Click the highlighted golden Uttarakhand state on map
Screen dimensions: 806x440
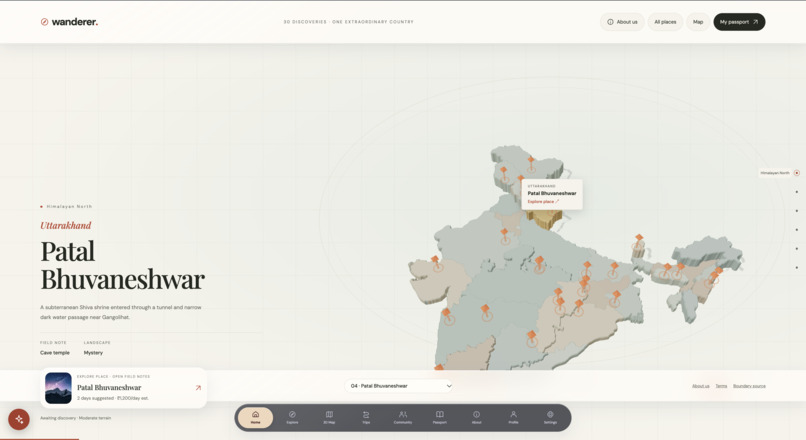tap(547, 219)
